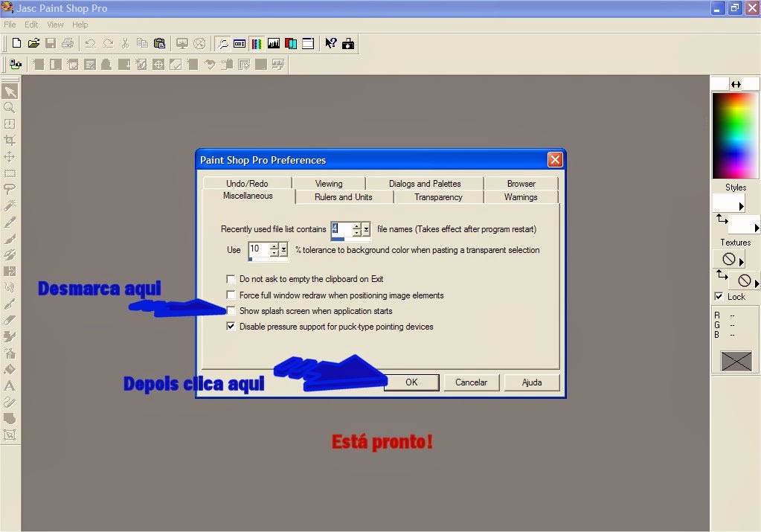761x532 pixels.
Task: Click the Cut scissors icon
Action: coord(125,44)
